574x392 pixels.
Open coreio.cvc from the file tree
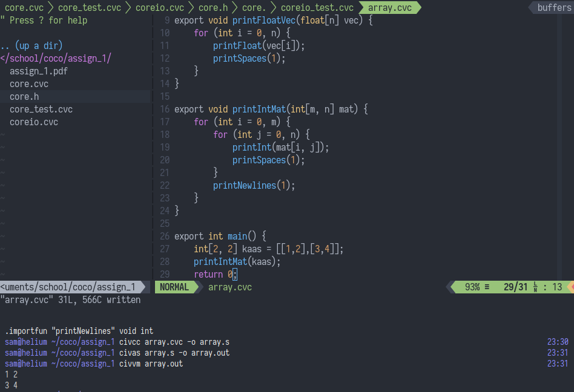[33, 122]
